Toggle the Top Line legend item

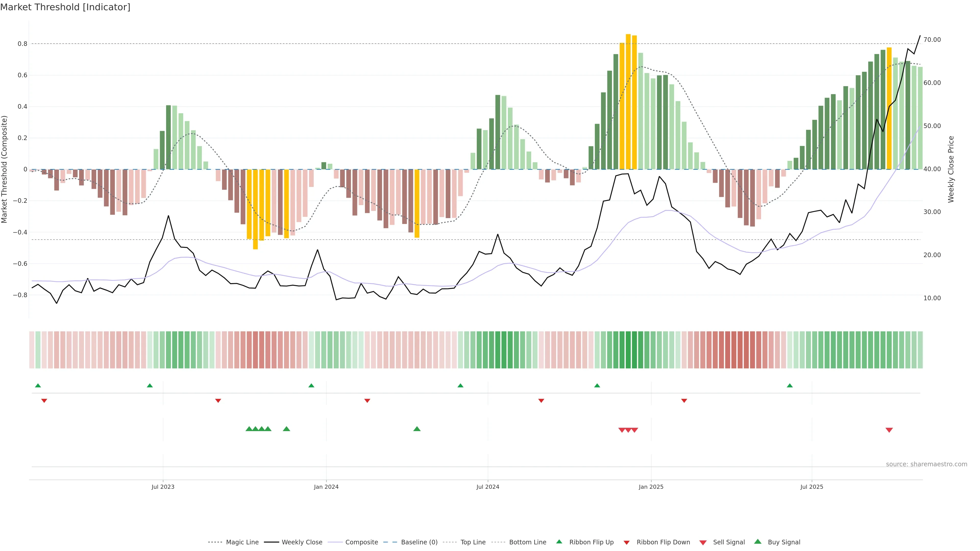[473, 542]
